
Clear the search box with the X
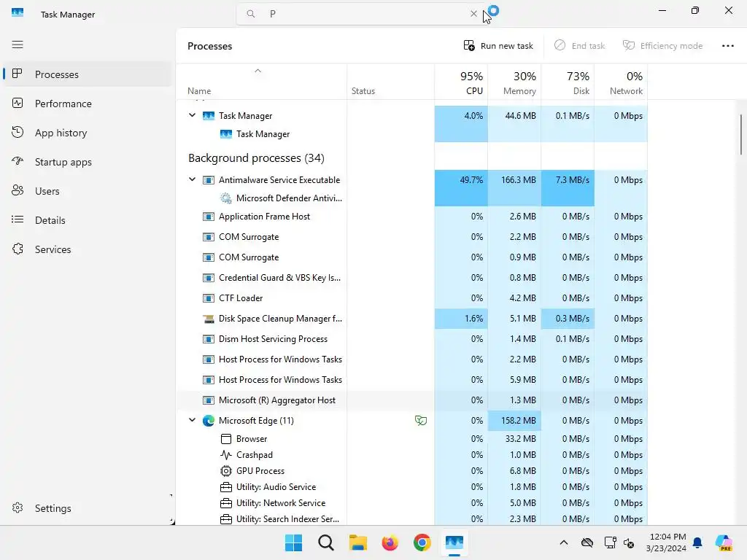coord(473,14)
